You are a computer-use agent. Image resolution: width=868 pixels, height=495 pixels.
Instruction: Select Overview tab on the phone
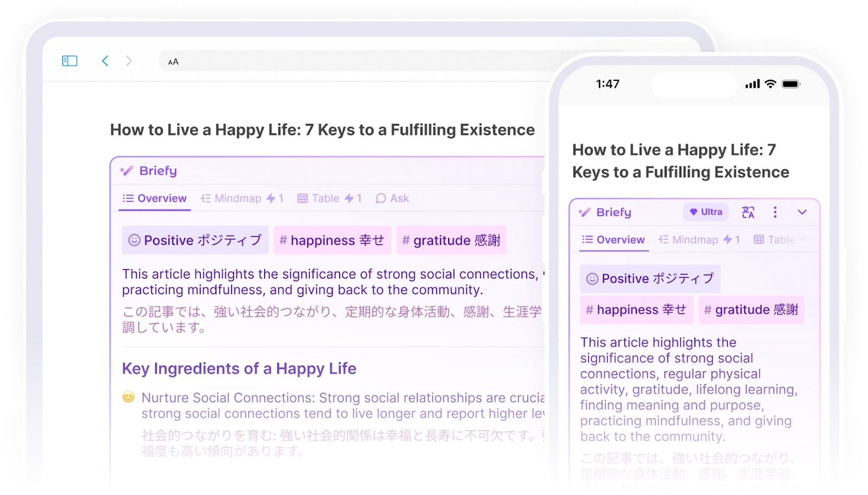[614, 240]
